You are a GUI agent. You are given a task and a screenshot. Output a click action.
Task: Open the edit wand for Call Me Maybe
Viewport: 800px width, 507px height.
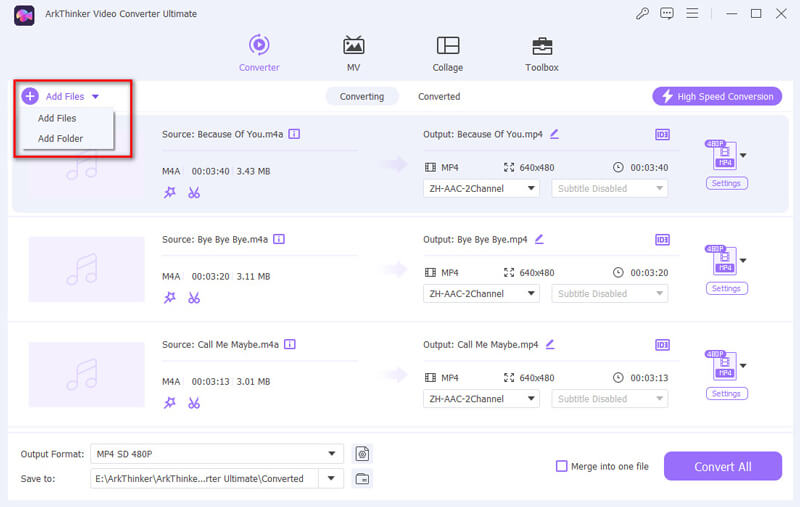tap(169, 403)
